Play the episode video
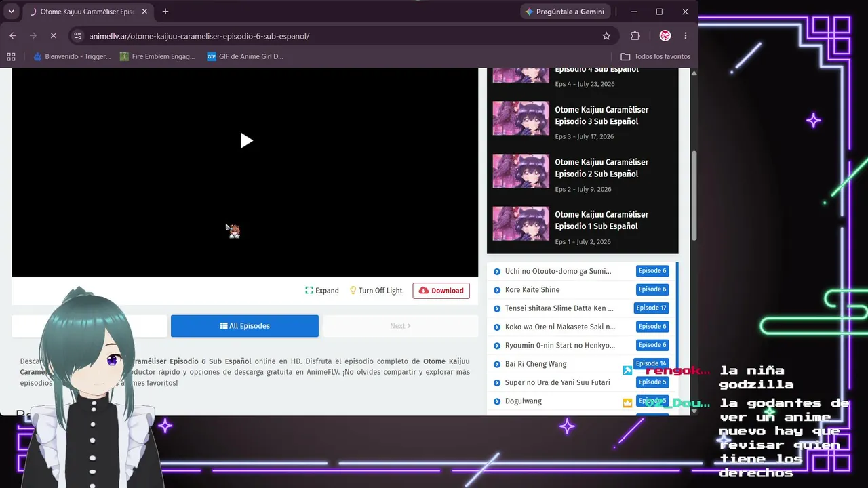 tap(246, 141)
